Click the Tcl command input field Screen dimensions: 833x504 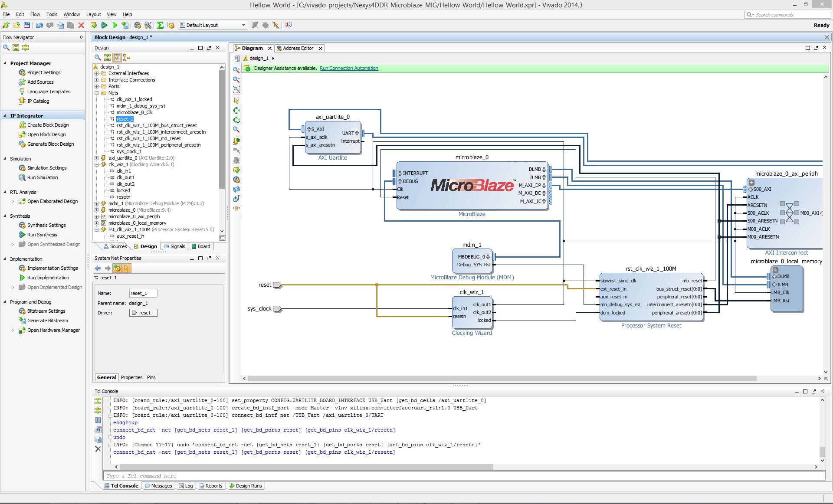click(x=464, y=476)
